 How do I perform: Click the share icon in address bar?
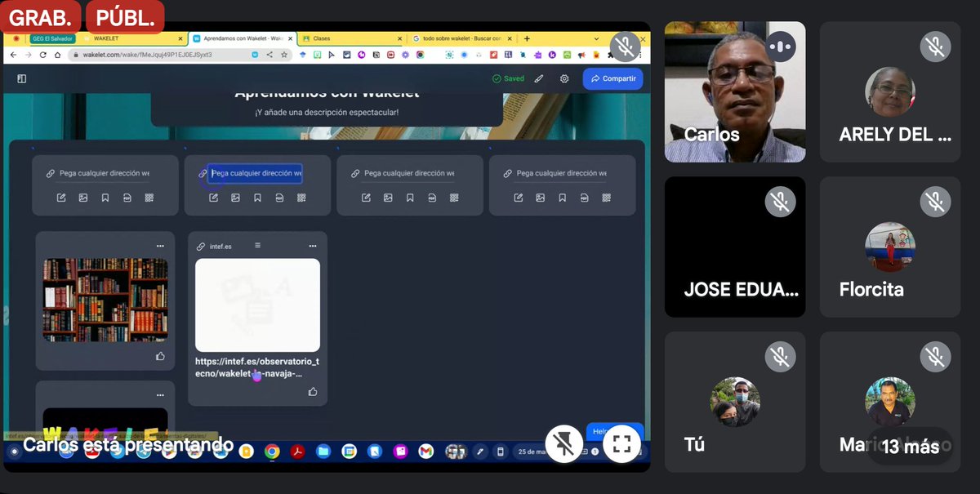pos(269,55)
